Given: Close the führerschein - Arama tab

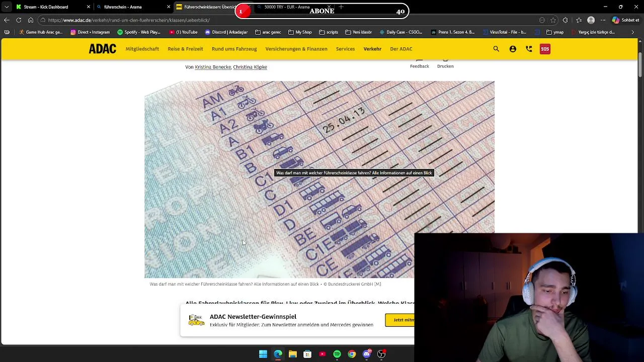Looking at the screenshot, I should click(x=169, y=7).
